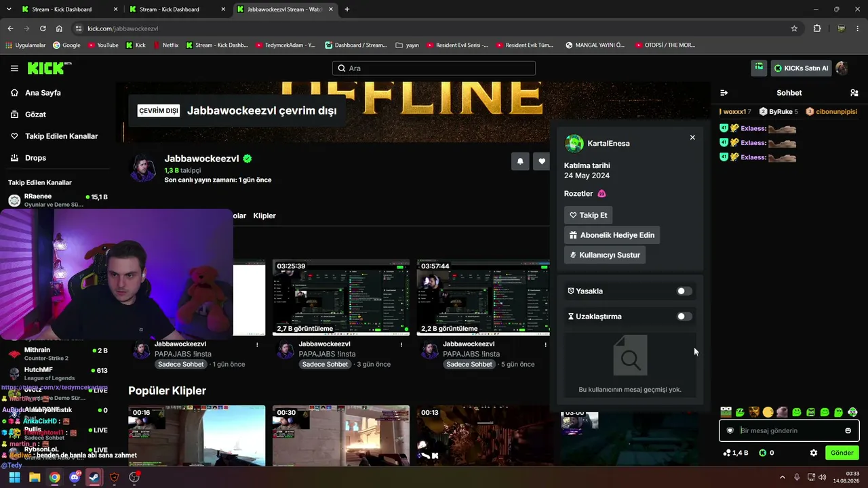
Task: Open Takip Edilen Kanallar in sidebar
Action: 61,136
